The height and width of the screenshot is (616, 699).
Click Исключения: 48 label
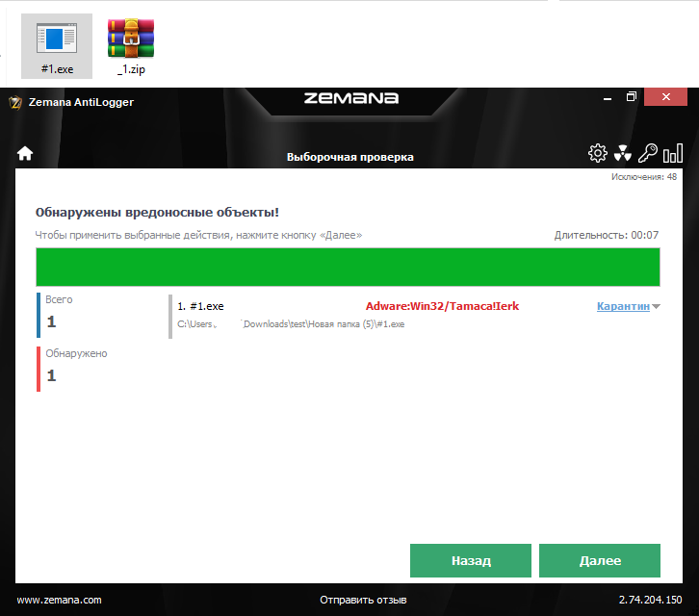644,177
